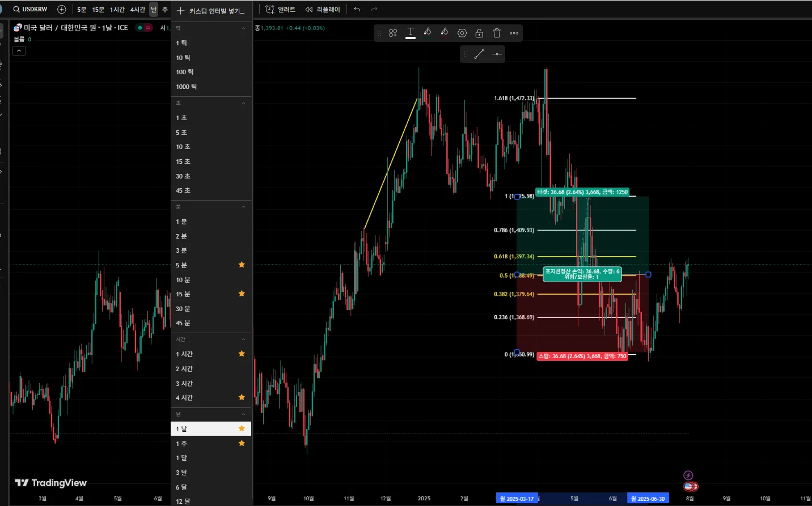Start 리플레이 bar replay mode
This screenshot has height=506, width=812.
point(323,10)
